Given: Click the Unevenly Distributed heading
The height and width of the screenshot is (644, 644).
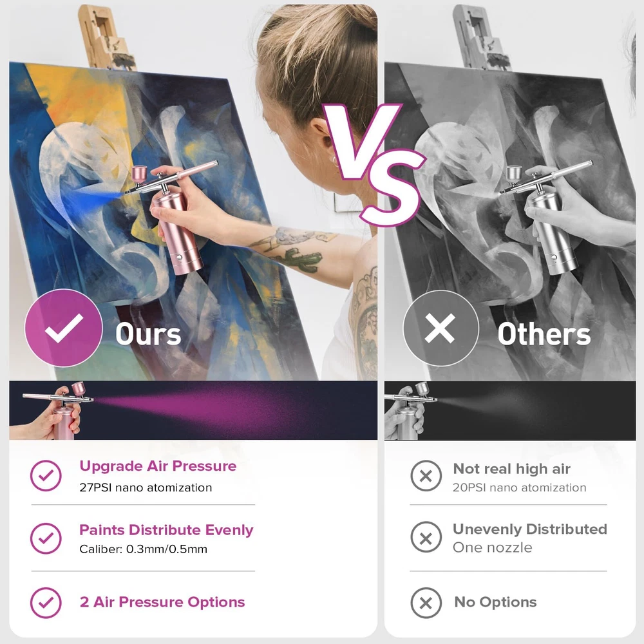Looking at the screenshot, I should pyautogui.click(x=530, y=529).
